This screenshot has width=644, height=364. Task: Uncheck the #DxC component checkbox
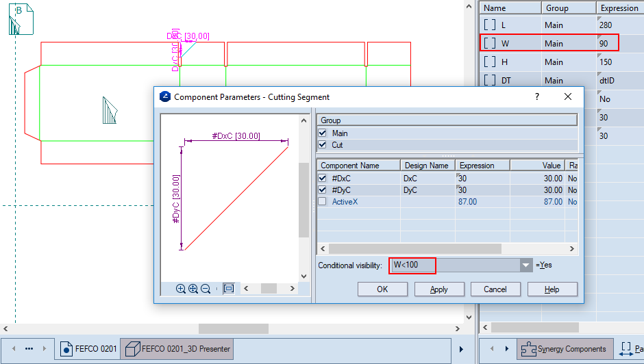(x=323, y=178)
